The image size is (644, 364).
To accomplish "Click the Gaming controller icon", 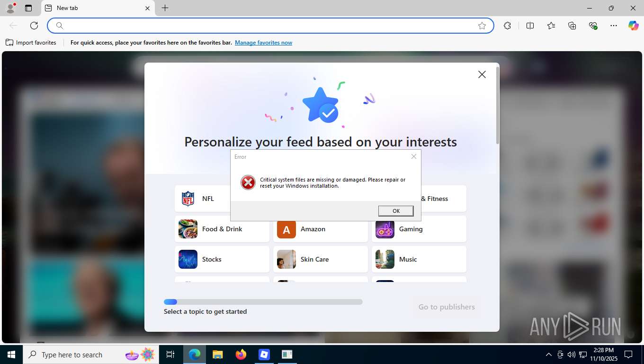I will click(385, 229).
